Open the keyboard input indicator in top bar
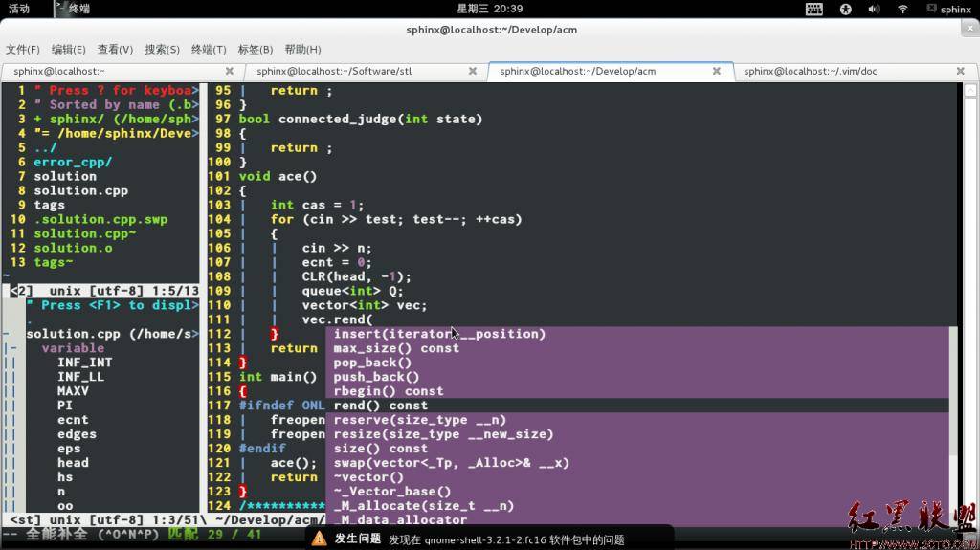The height and width of the screenshot is (550, 980). pos(813,9)
